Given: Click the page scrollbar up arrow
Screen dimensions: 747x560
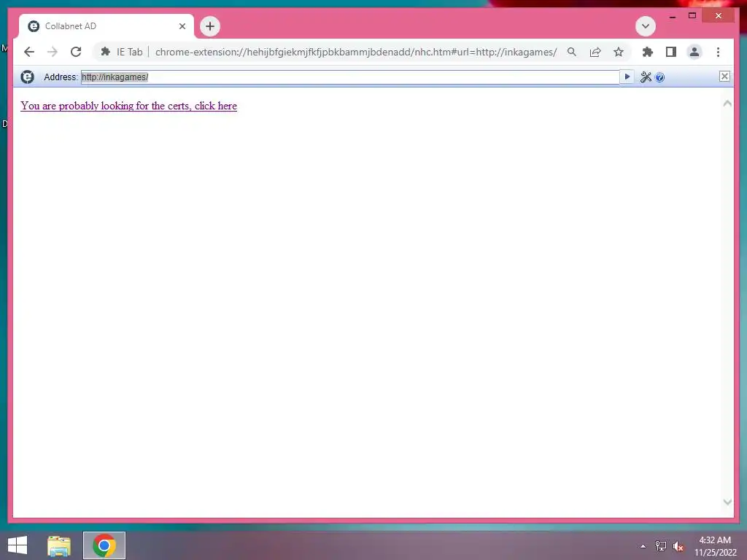Looking at the screenshot, I should coord(727,104).
